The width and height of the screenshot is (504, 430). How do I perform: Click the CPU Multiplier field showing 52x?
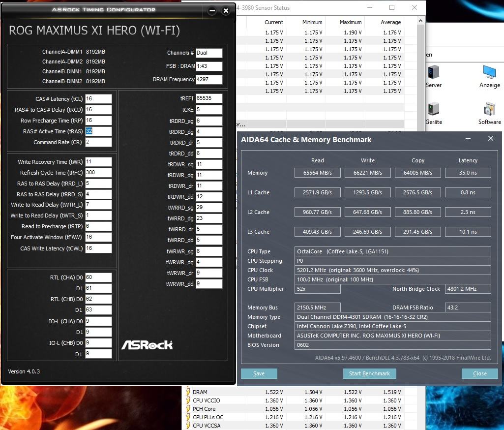pos(317,289)
